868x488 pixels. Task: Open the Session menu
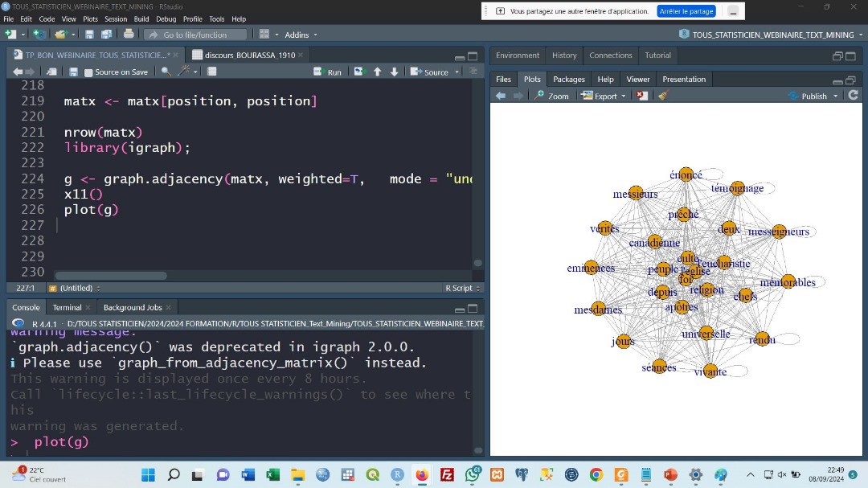coord(116,18)
